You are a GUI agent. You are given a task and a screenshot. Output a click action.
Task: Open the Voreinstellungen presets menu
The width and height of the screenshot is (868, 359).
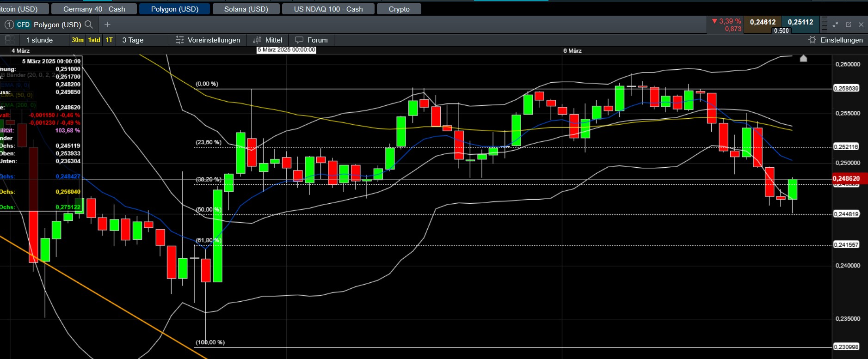[208, 40]
